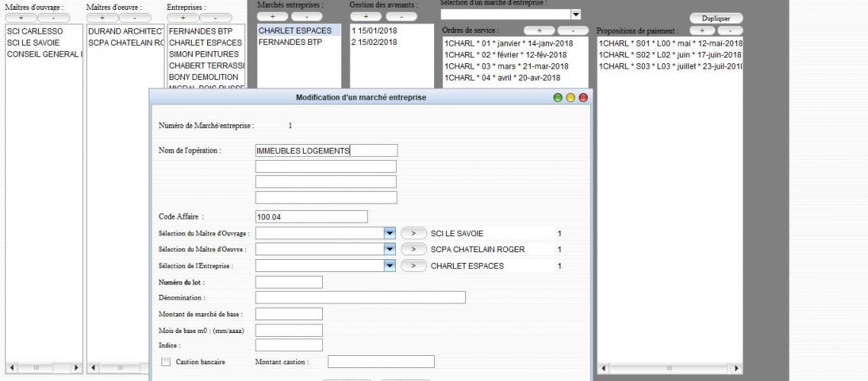Select SCPA CHATELAIN RO in Maîtres d'oeuvre list
The image size is (868, 381).
126,43
